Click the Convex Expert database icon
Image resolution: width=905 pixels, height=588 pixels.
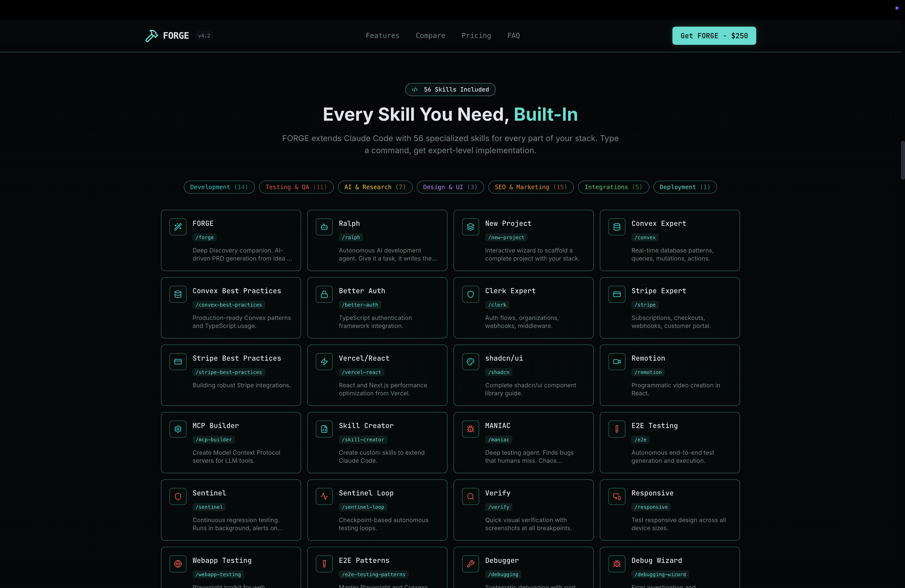[616, 227]
